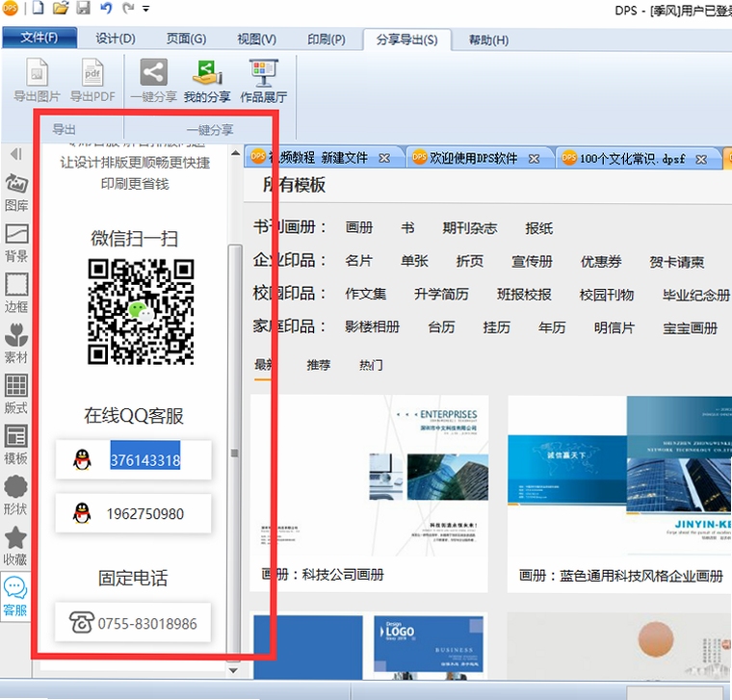Click the side panel scroll down arrow
The width and height of the screenshot is (732, 700).
coord(234,670)
